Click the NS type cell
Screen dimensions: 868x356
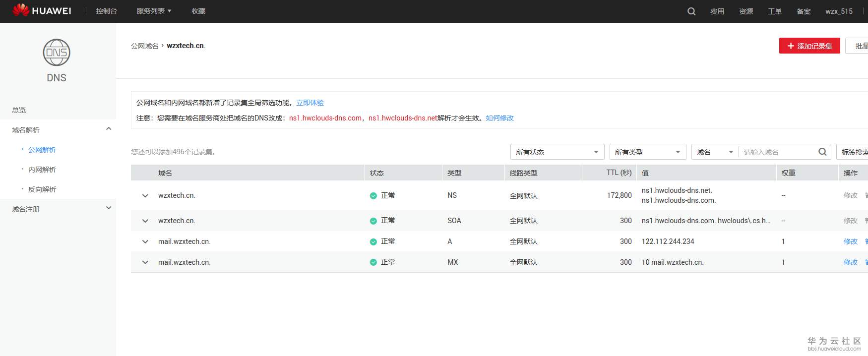452,195
